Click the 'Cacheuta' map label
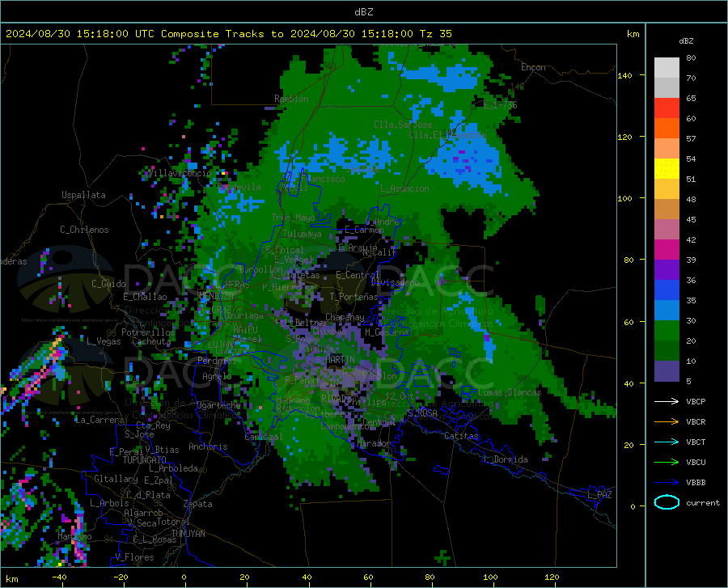 151,341
